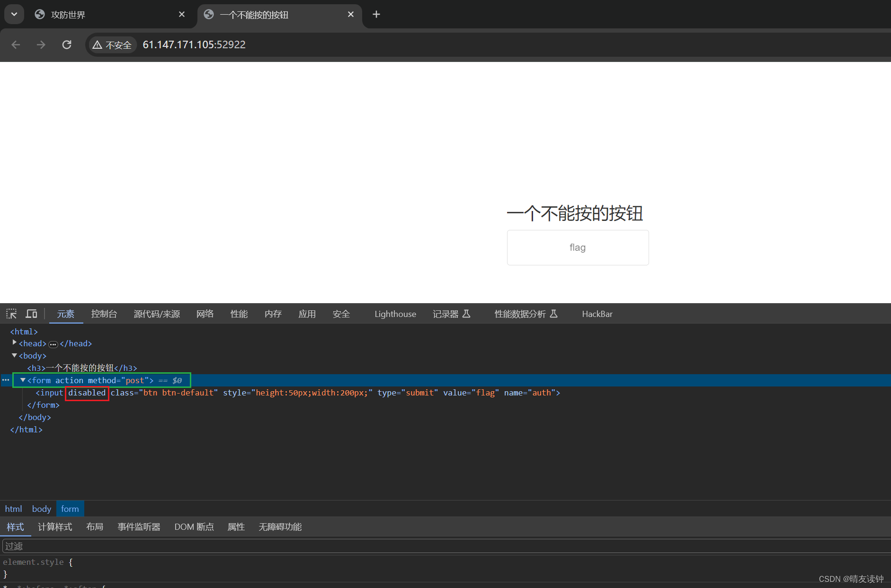Open the 性能数据分析 panel
The height and width of the screenshot is (588, 891).
519,314
